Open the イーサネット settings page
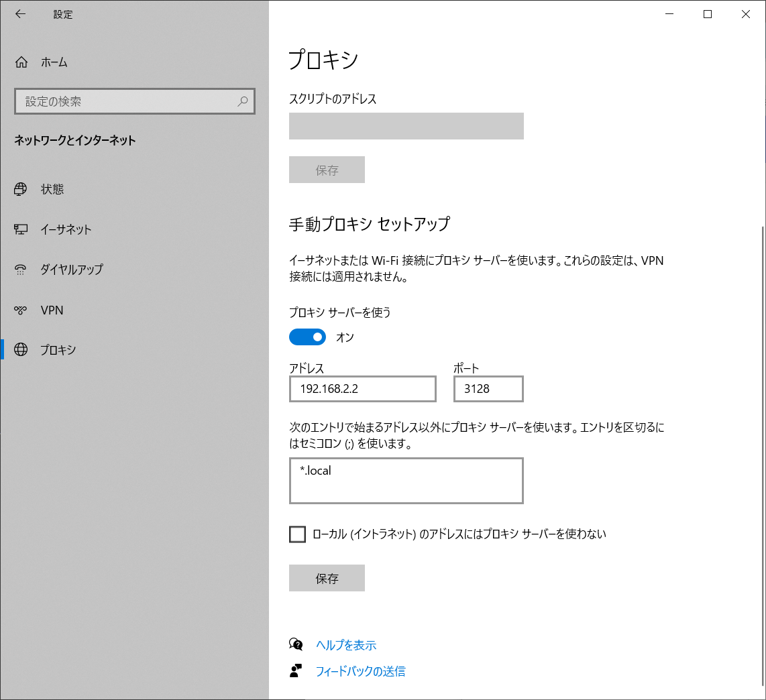The image size is (766, 700). [x=66, y=229]
